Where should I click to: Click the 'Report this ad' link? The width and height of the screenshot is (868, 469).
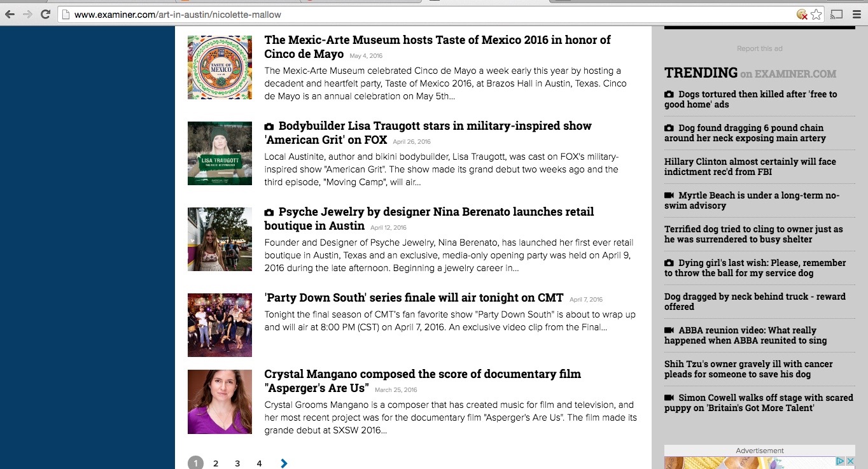759,48
